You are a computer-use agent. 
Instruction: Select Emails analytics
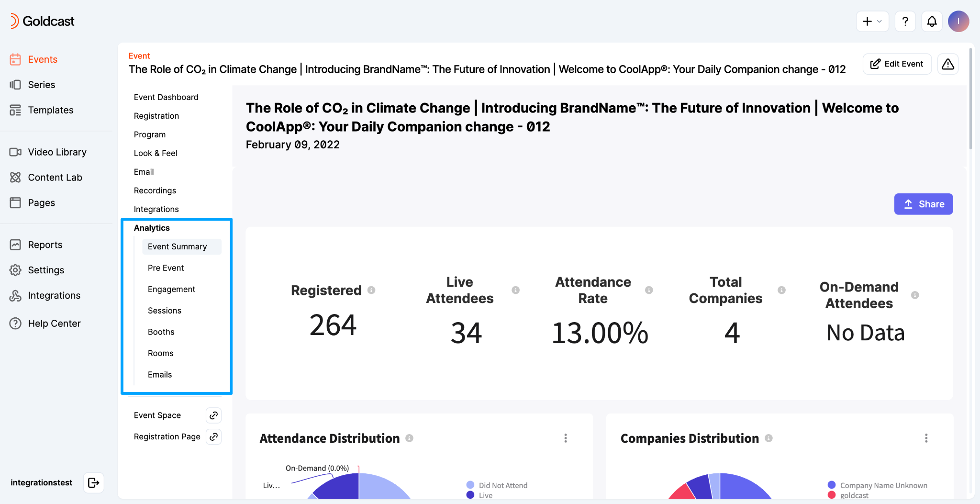[x=160, y=375]
